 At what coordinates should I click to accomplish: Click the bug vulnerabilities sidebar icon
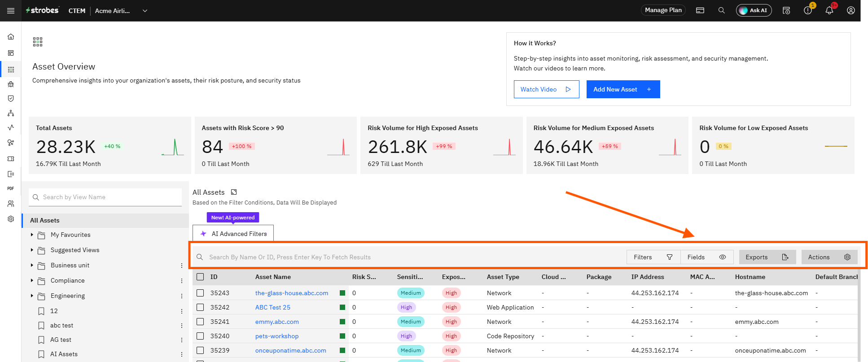point(11,84)
